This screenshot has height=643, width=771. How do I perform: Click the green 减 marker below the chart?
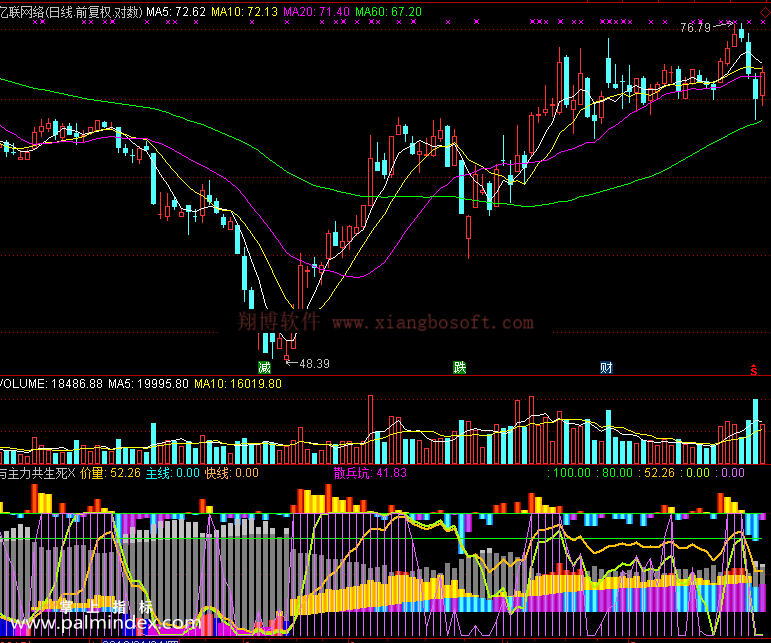click(x=265, y=367)
